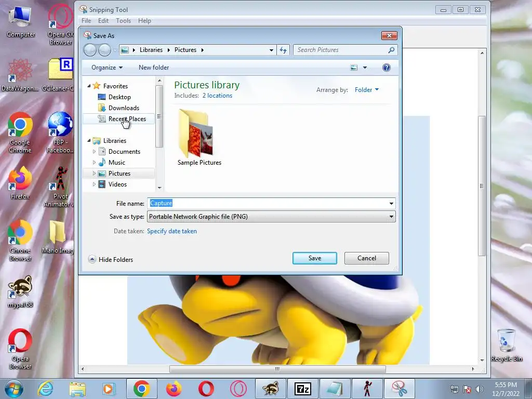
Task: Open the Tools menu in Snipping Tool
Action: pos(123,21)
